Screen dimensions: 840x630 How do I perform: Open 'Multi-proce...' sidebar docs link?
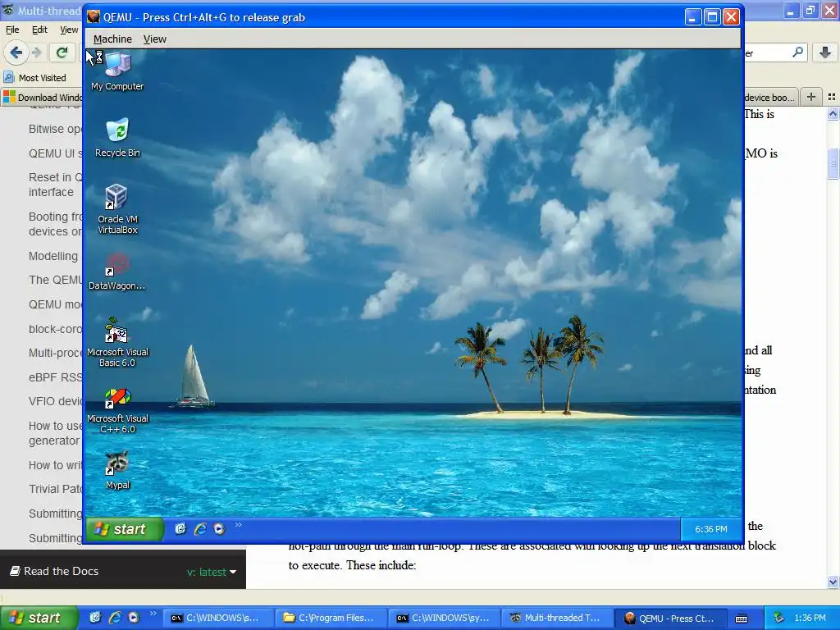click(x=55, y=353)
